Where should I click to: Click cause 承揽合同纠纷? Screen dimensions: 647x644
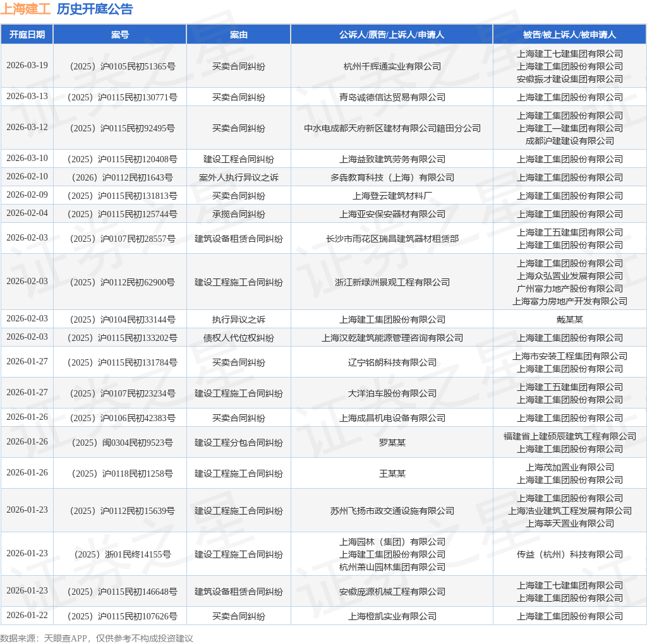tap(238, 214)
